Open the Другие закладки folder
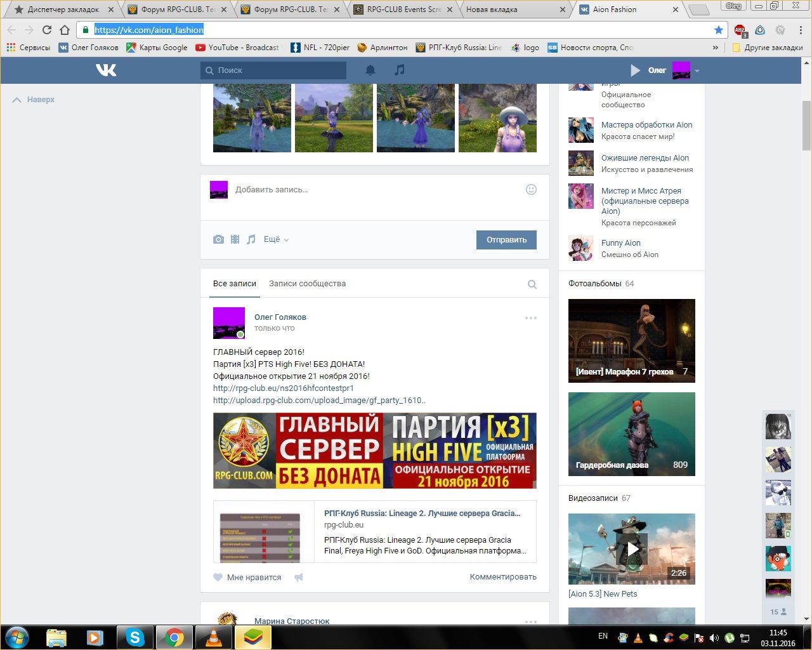 tap(767, 48)
